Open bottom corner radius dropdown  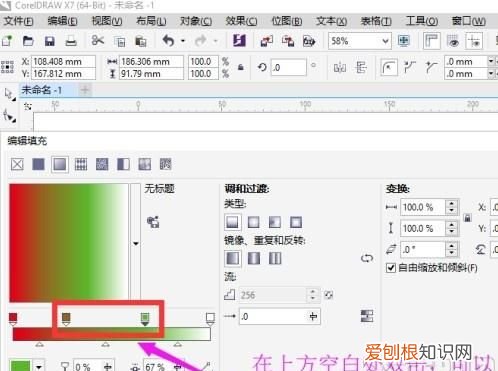pyautogui.click(x=491, y=73)
